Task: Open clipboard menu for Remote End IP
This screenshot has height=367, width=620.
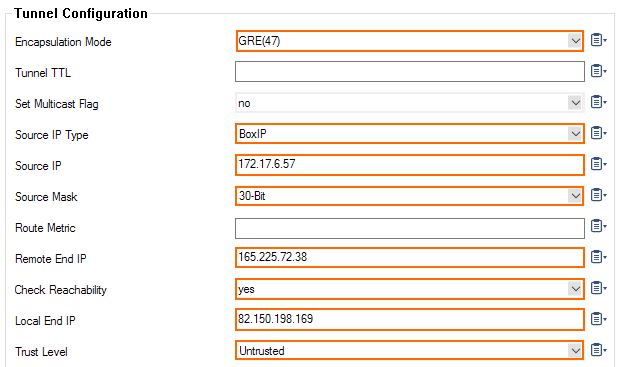Action: (598, 257)
